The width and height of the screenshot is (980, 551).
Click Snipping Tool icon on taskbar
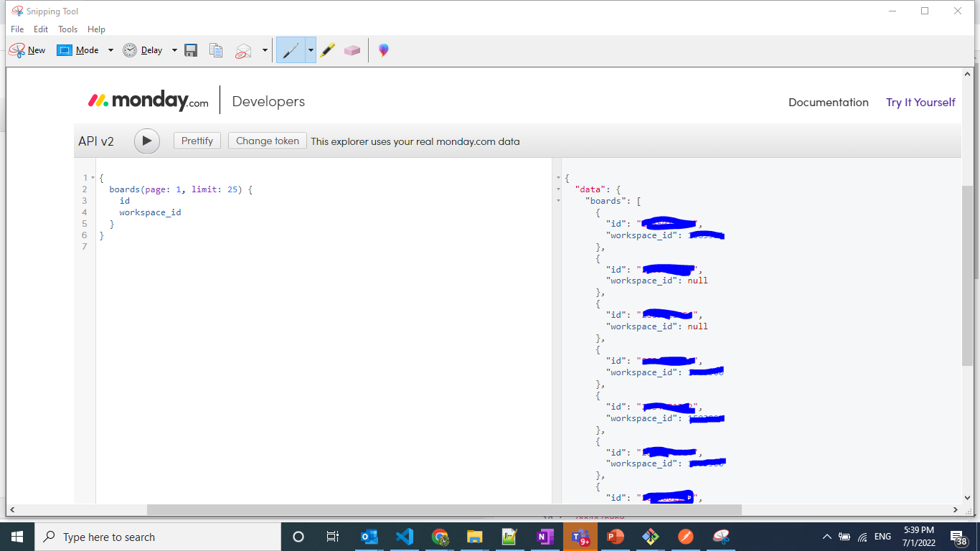click(721, 537)
